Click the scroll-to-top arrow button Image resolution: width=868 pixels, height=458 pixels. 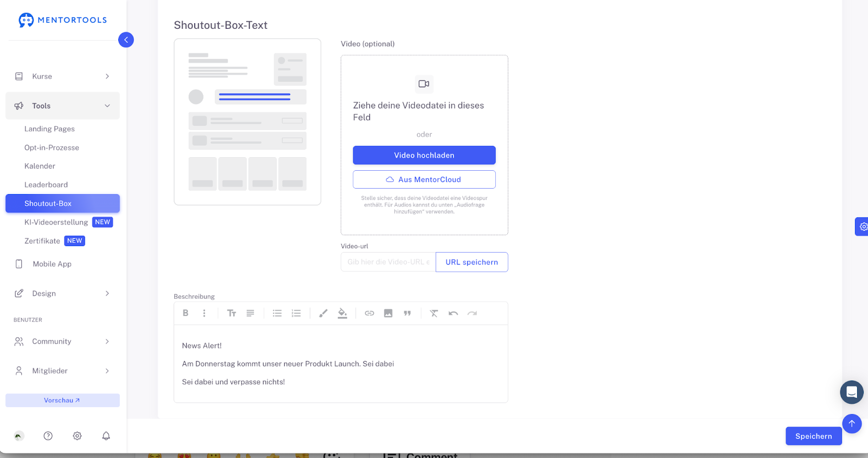point(852,423)
